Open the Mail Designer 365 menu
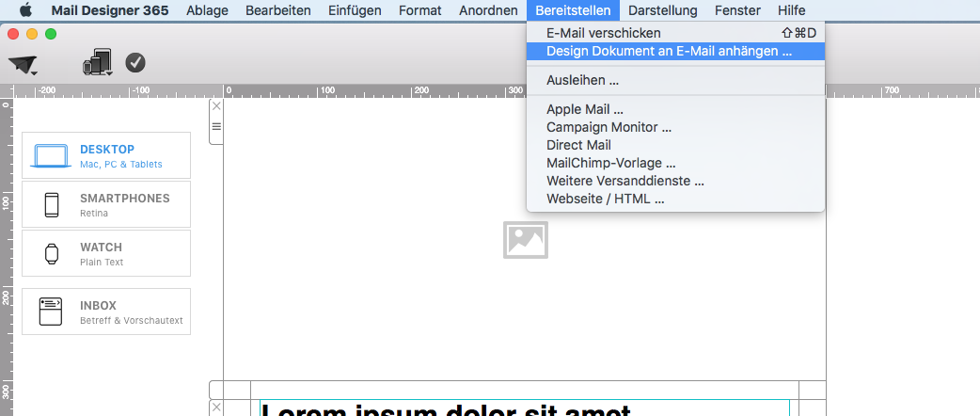The height and width of the screenshot is (416, 980). pos(110,10)
